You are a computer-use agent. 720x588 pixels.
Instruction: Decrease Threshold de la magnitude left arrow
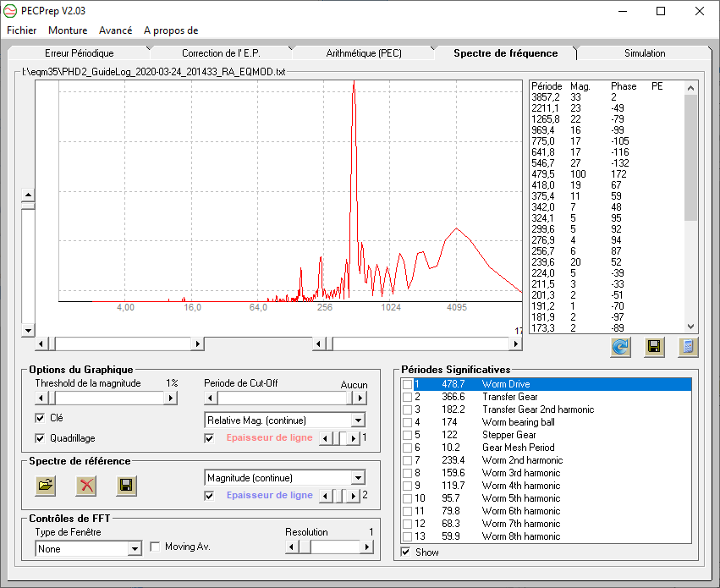point(41,398)
